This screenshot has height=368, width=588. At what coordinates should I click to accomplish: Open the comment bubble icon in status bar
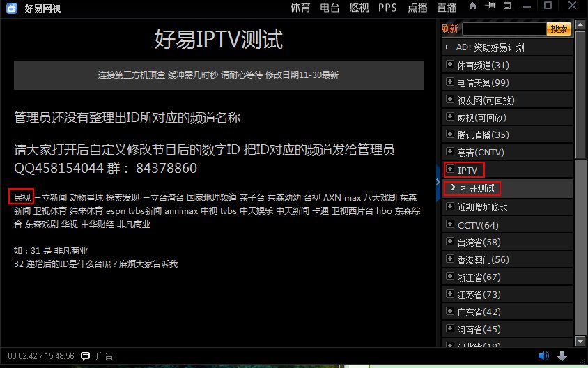click(85, 356)
